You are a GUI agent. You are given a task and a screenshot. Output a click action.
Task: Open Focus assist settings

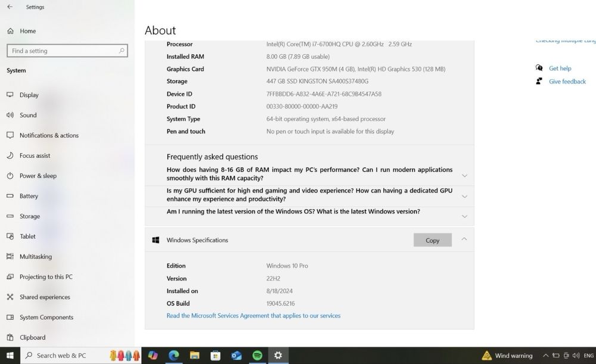click(x=35, y=155)
